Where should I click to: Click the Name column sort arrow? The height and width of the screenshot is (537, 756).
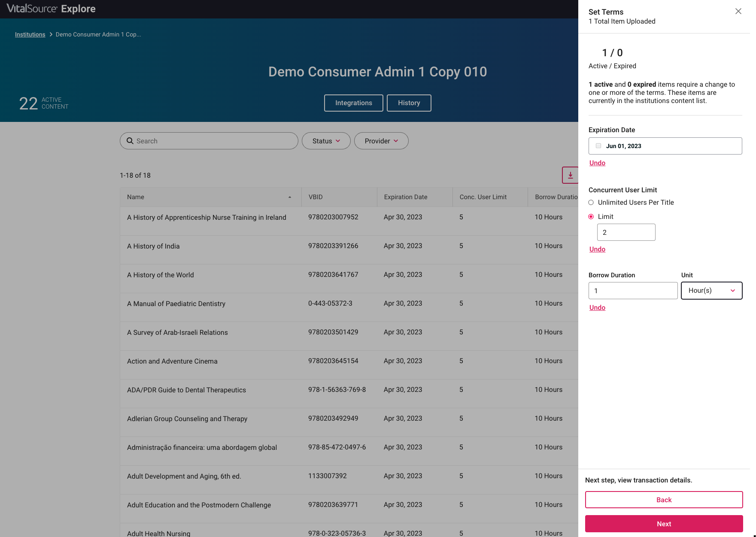coord(290,197)
